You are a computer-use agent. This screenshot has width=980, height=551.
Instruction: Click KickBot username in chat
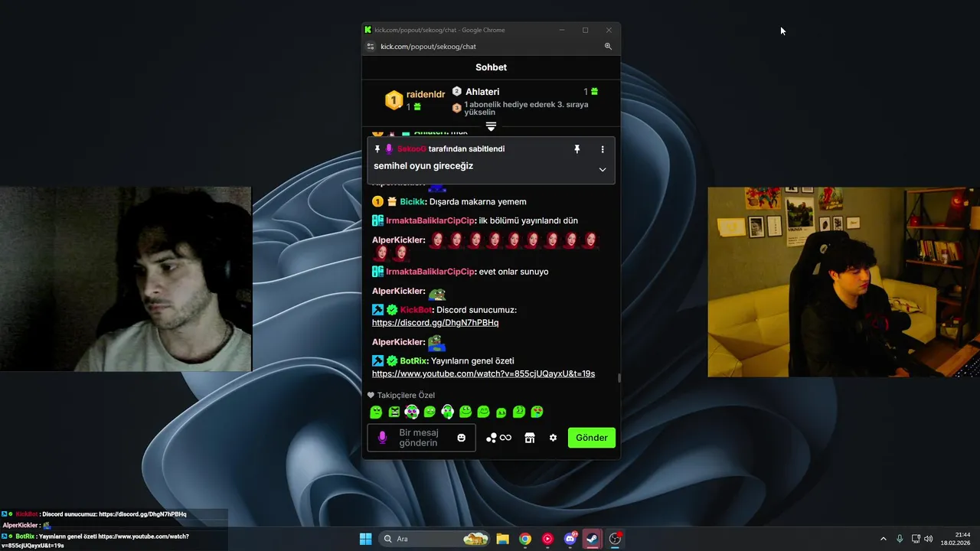[416, 310]
